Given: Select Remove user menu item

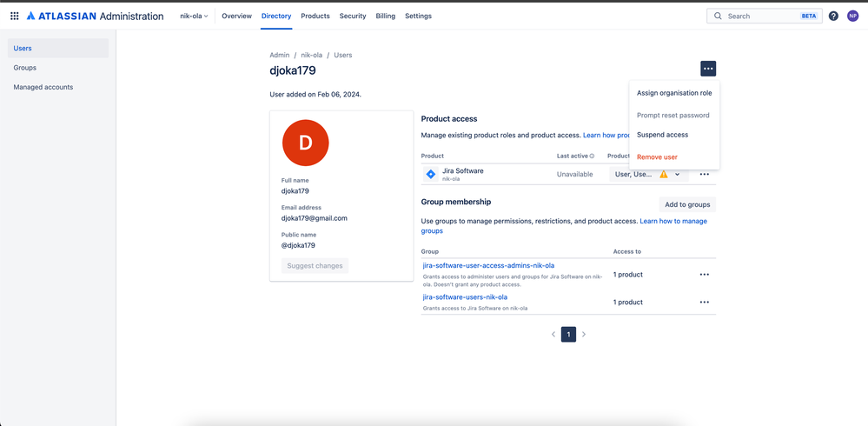Looking at the screenshot, I should coord(674,156).
